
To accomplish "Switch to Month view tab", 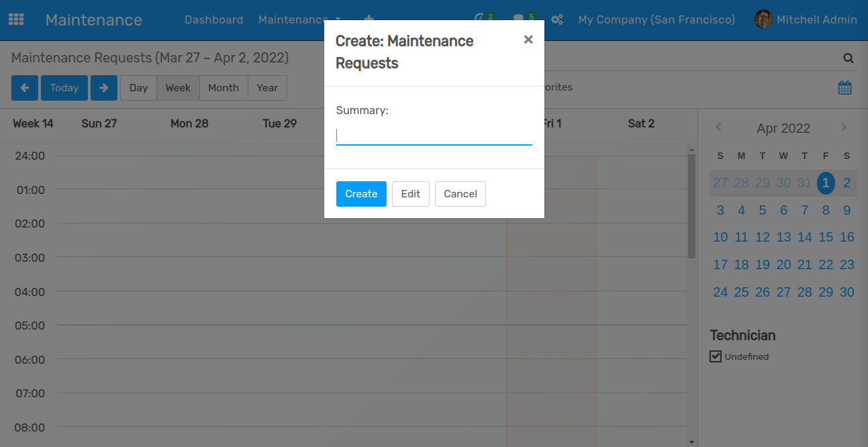I will coord(223,88).
